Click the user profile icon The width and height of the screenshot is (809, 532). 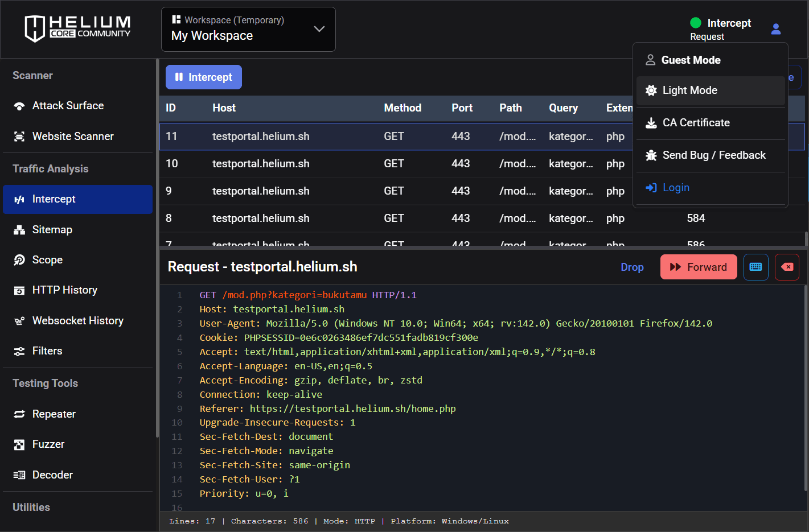pos(775,29)
